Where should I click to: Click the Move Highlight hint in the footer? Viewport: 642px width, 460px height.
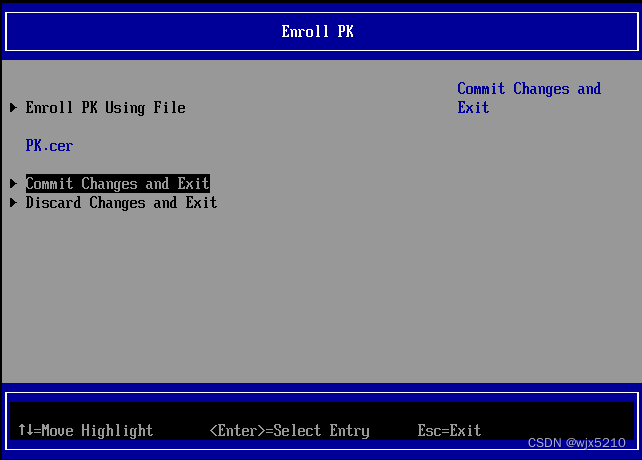point(86,431)
